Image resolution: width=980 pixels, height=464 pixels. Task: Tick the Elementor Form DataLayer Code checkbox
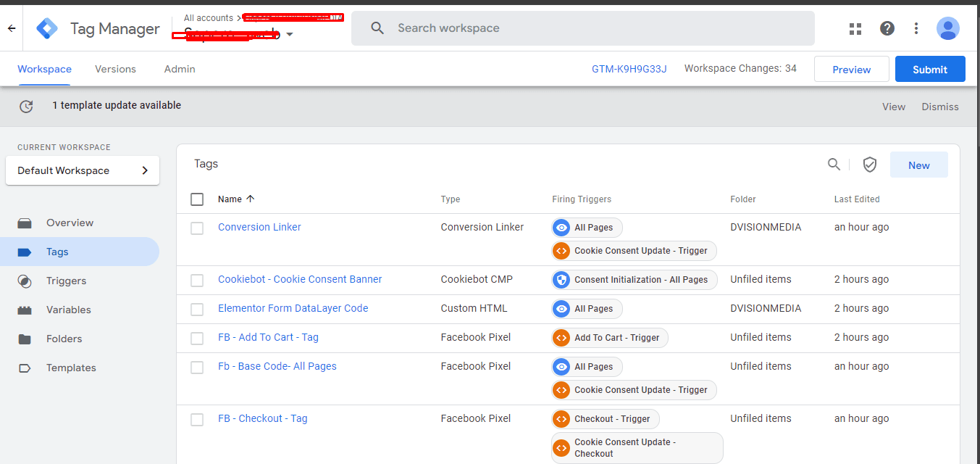pyautogui.click(x=197, y=310)
